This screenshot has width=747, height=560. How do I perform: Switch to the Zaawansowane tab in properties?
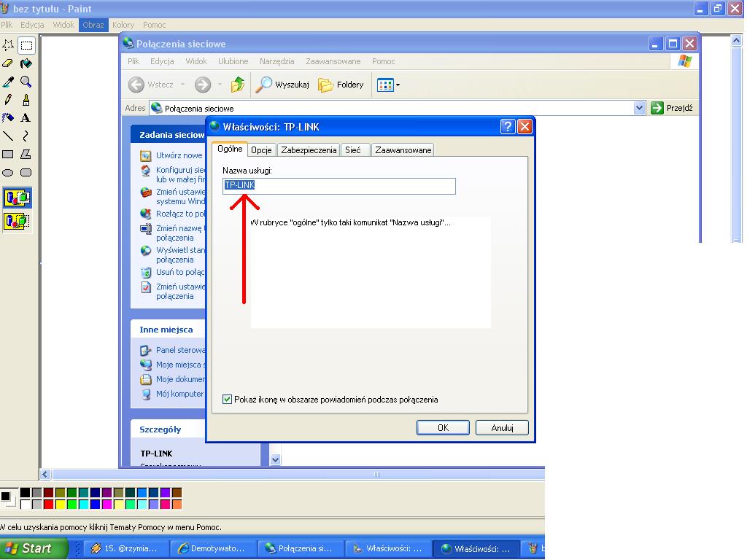pyautogui.click(x=403, y=150)
